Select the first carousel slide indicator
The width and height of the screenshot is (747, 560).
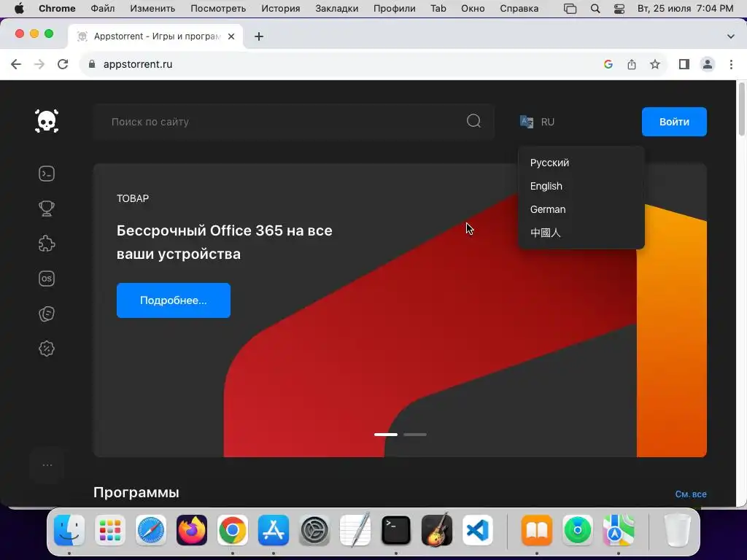pyautogui.click(x=386, y=435)
